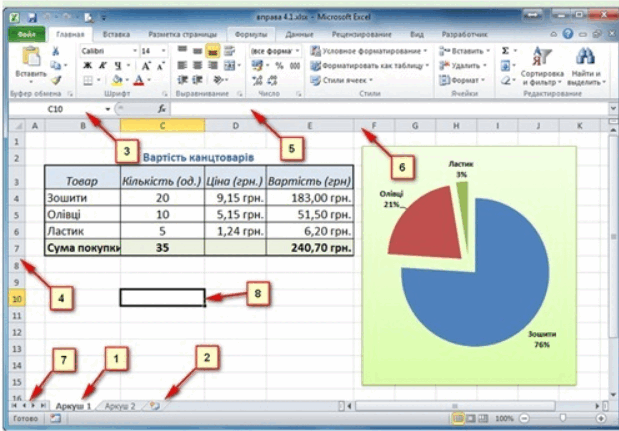Switch to the Данные ribbon tab

300,34
